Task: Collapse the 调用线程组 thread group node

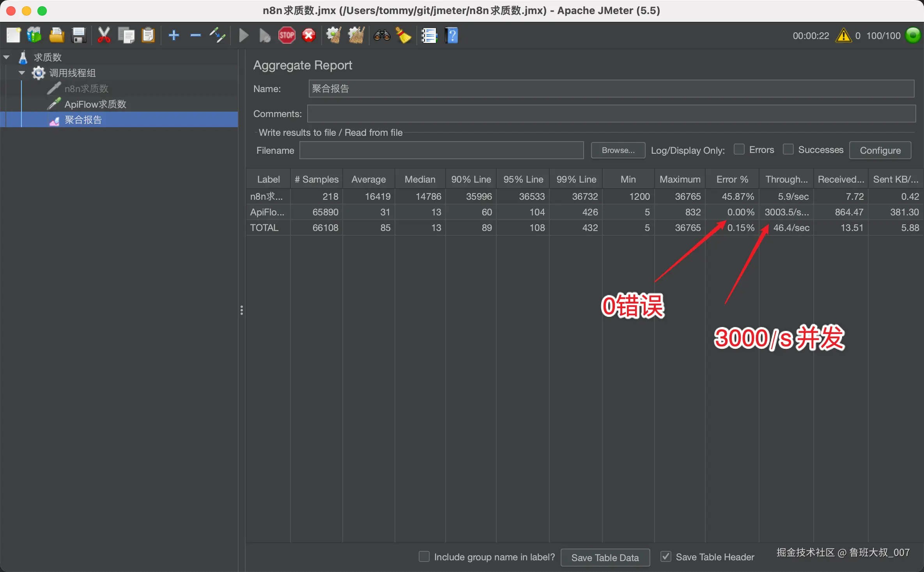Action: [x=22, y=73]
